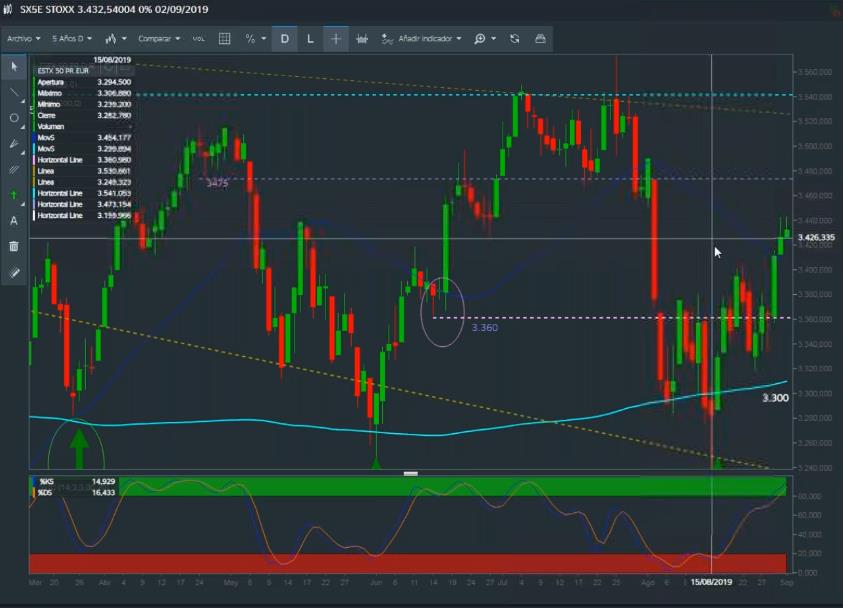The image size is (843, 608).
Task: Open the 5 Años D period dropdown
Action: pyautogui.click(x=72, y=39)
